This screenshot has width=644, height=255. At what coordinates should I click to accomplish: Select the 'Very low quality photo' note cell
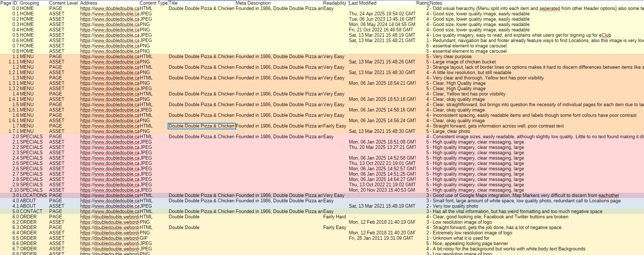pos(452,206)
